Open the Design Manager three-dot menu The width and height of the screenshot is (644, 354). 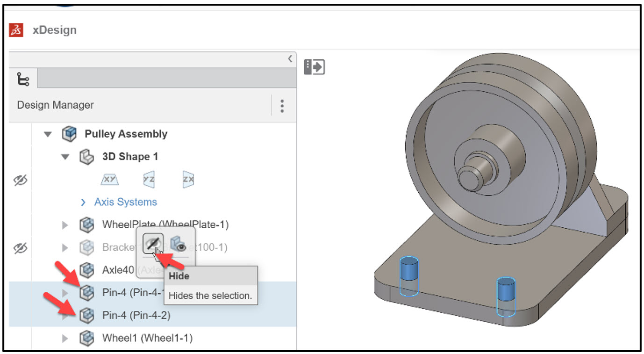point(282,106)
